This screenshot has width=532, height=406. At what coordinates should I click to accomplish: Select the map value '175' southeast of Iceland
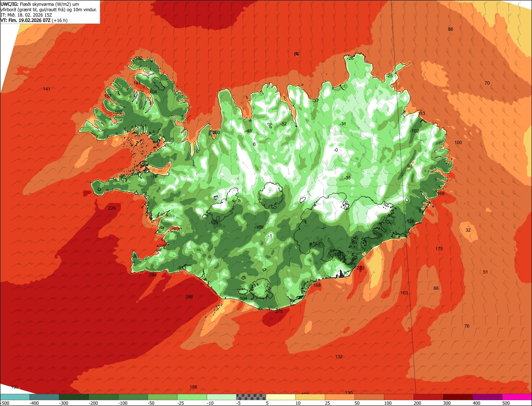(439, 249)
